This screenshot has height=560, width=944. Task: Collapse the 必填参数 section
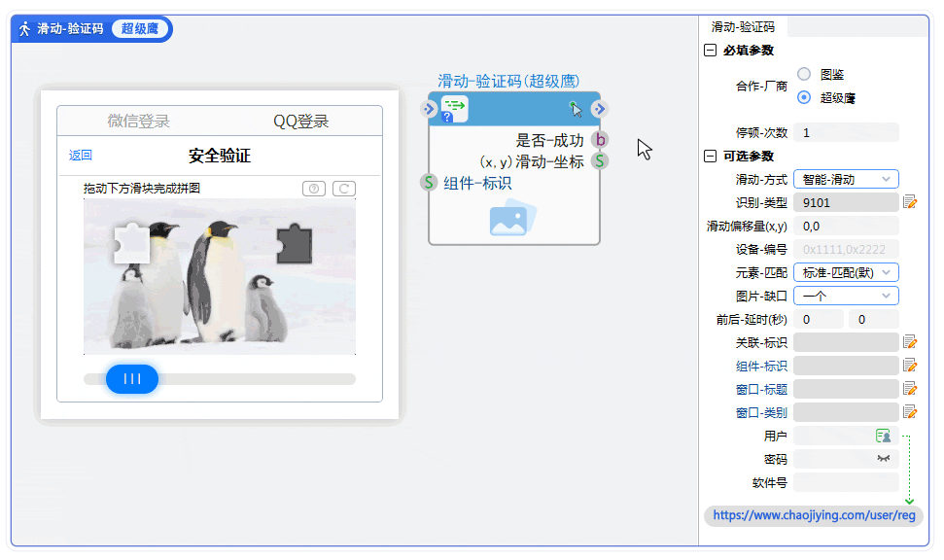click(711, 51)
